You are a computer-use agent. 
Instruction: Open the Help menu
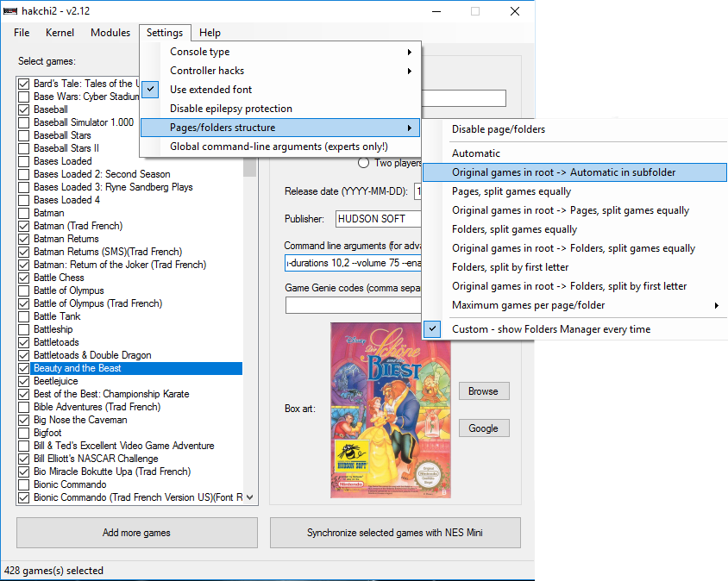click(x=210, y=33)
